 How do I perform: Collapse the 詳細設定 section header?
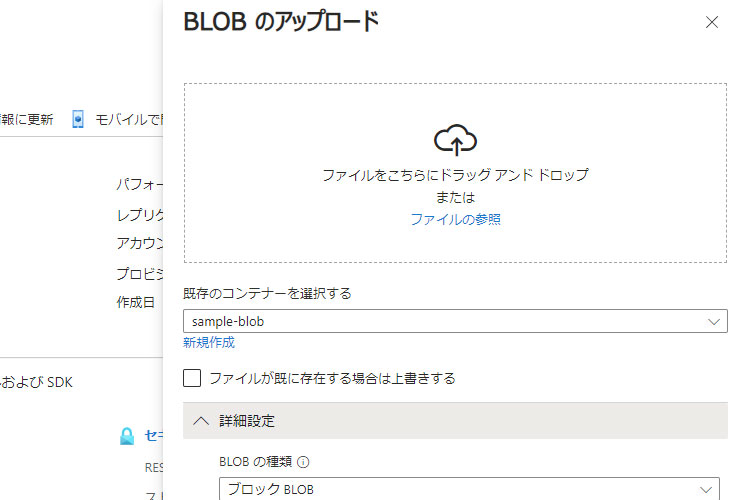pos(455,421)
